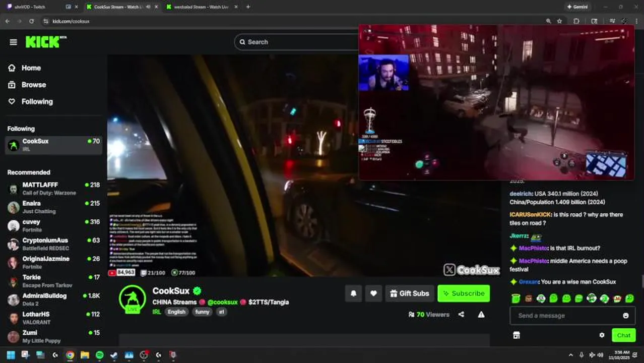Open Chrome from the taskbar

70,355
